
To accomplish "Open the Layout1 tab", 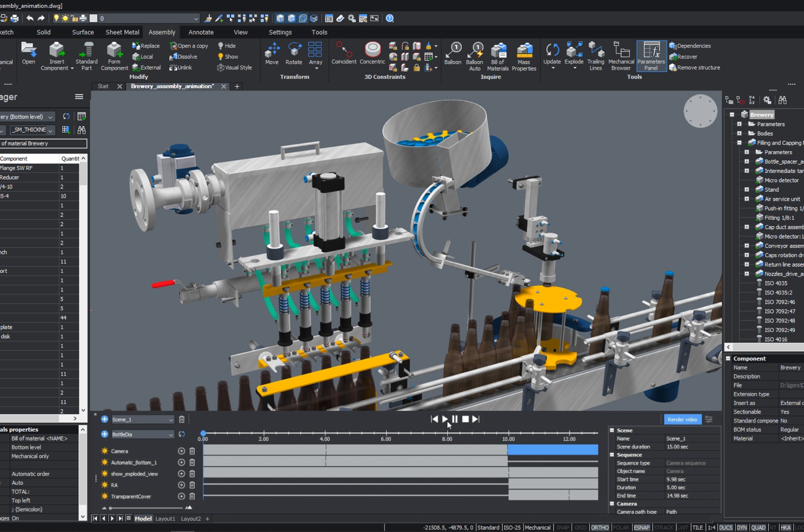I will (x=165, y=519).
